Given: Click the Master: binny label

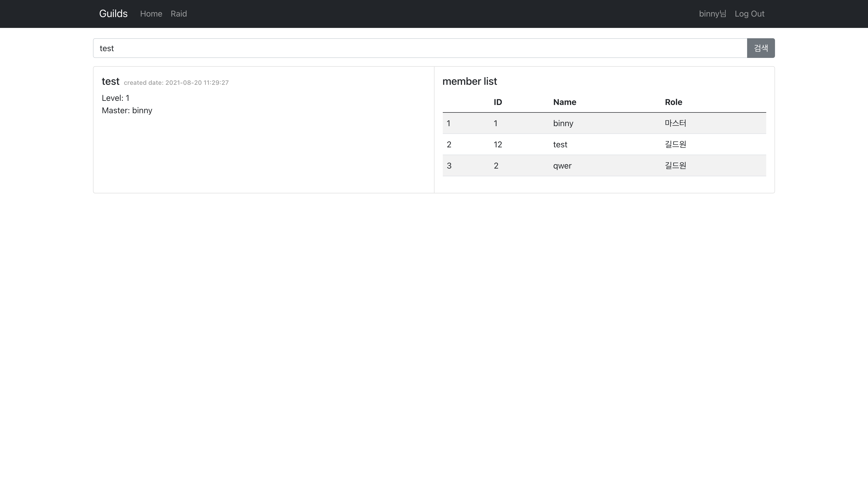Looking at the screenshot, I should click(x=127, y=110).
